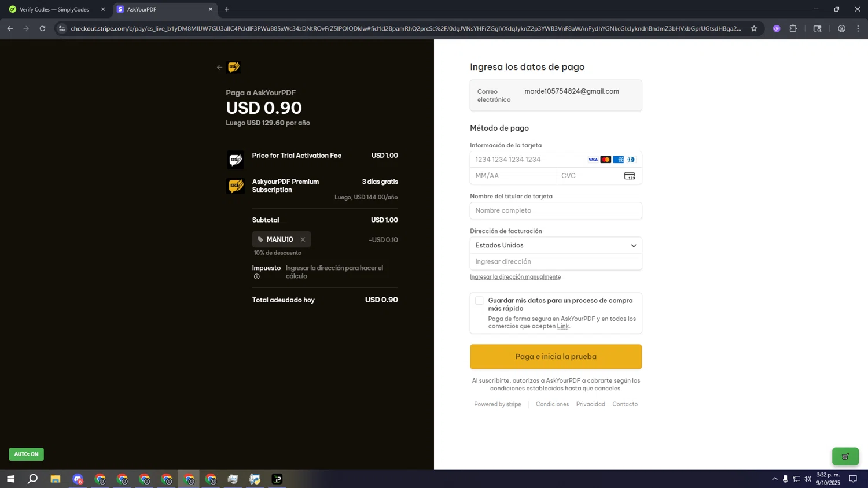The height and width of the screenshot is (488, 868).
Task: Click the email address morde105754824@gmail.com
Action: click(572, 91)
